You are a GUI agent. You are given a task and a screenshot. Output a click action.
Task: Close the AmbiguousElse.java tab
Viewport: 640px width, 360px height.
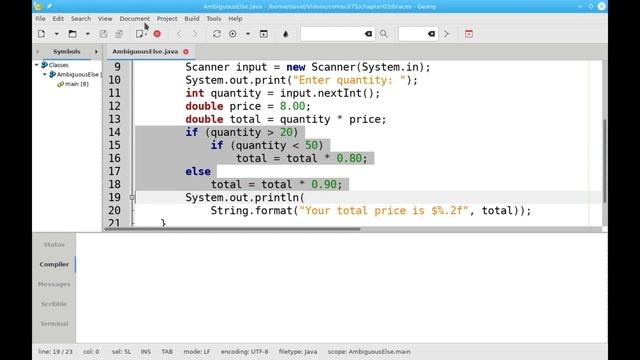(186, 52)
